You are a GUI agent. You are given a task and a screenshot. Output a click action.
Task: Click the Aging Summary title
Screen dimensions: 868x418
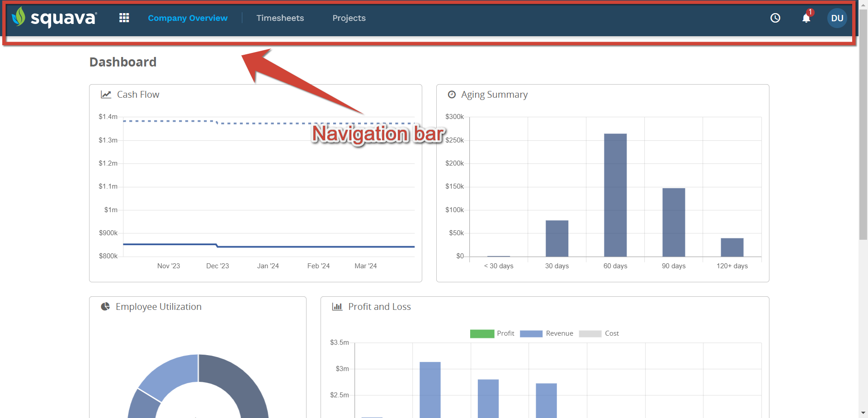click(x=494, y=95)
